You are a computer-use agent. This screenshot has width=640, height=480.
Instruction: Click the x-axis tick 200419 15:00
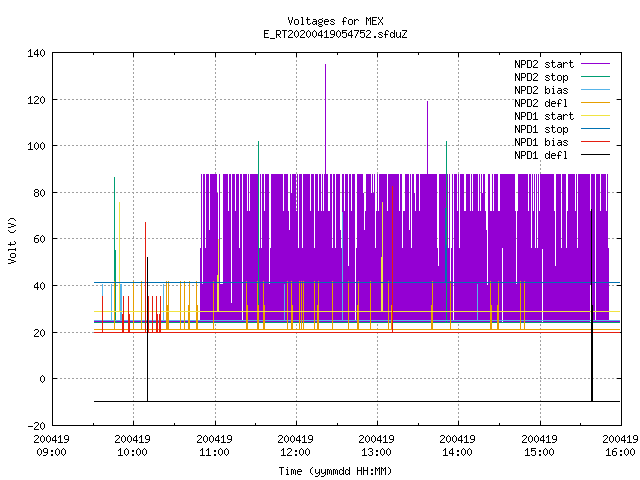(x=539, y=446)
